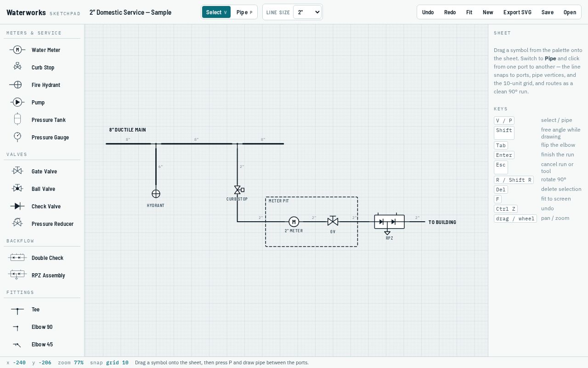Activate the Select tool toggle

point(216,12)
